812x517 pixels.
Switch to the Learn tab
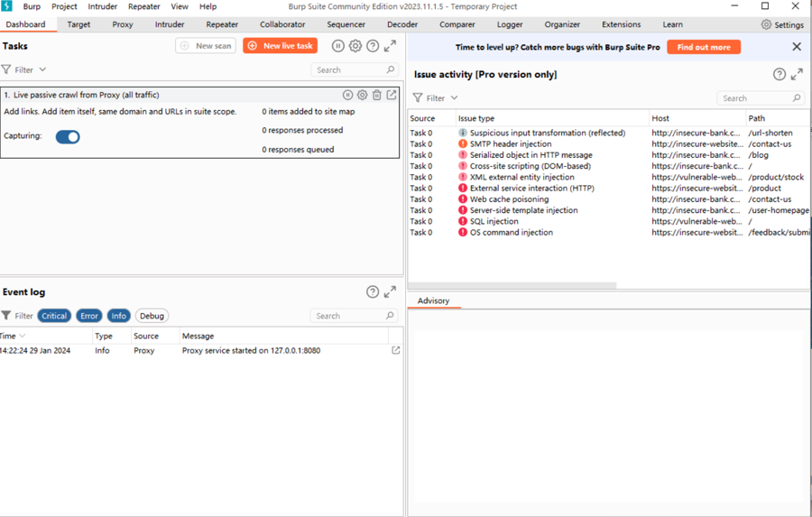(x=673, y=24)
